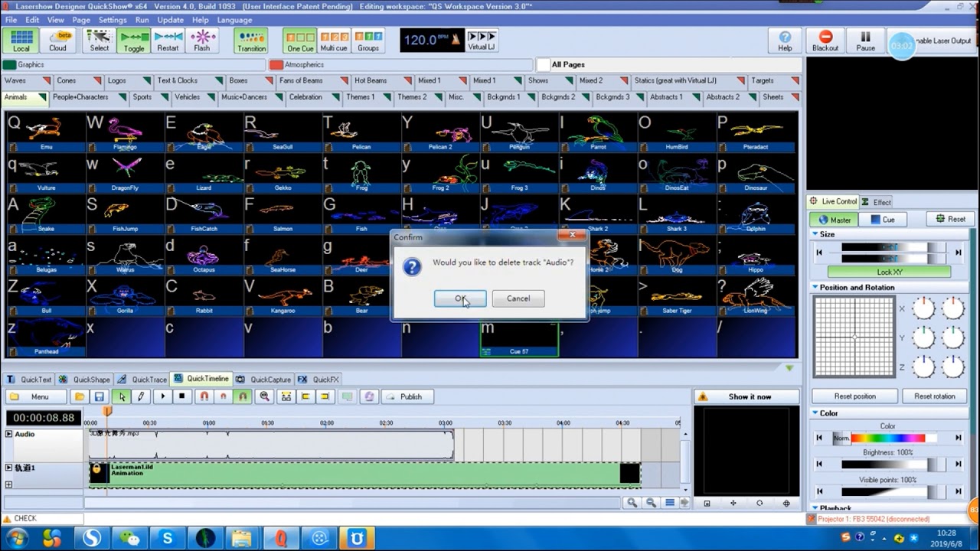Adjust the Visible points slider

click(888, 491)
